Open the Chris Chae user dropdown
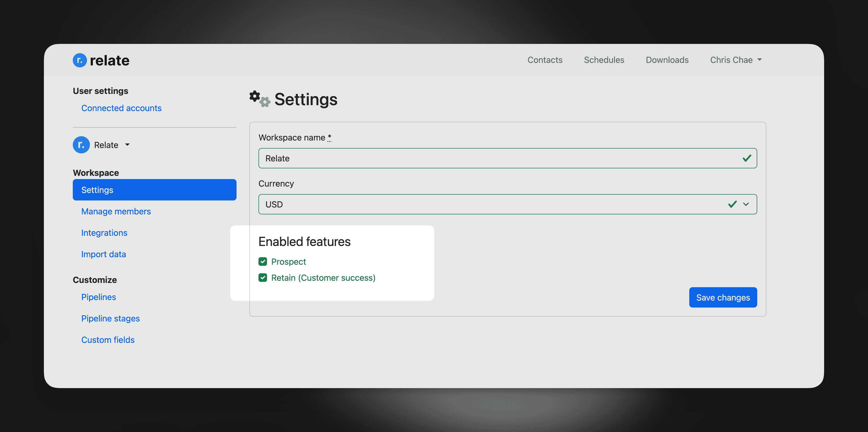 tap(736, 60)
